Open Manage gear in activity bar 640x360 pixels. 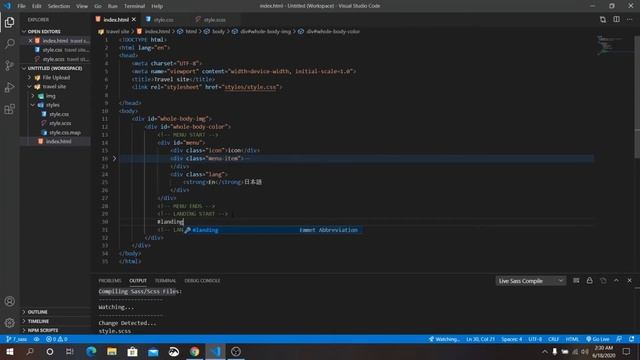coord(9,323)
